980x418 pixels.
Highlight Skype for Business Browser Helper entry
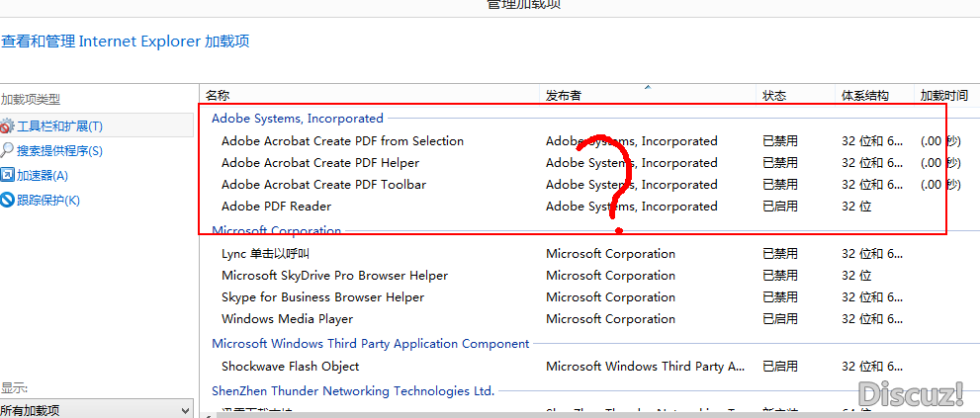coord(322,297)
